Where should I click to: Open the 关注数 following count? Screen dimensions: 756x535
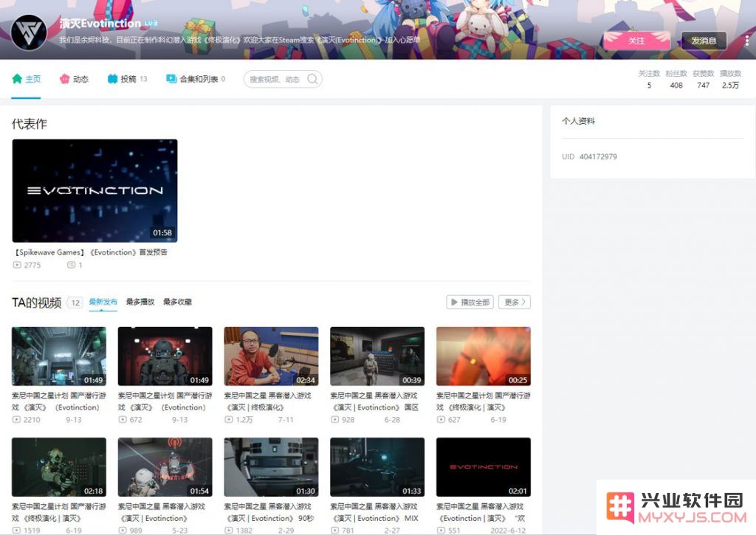pyautogui.click(x=649, y=80)
